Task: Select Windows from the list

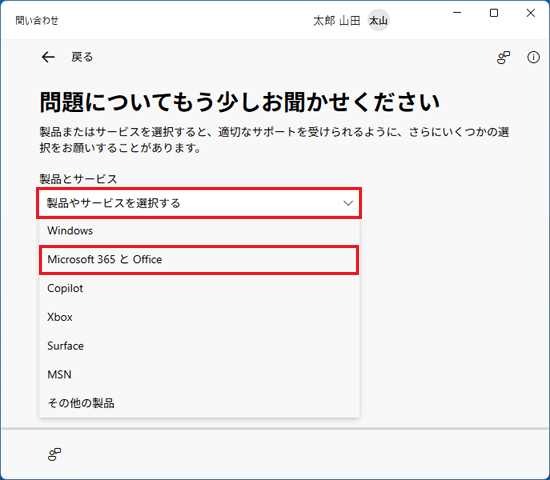Action: (x=199, y=231)
